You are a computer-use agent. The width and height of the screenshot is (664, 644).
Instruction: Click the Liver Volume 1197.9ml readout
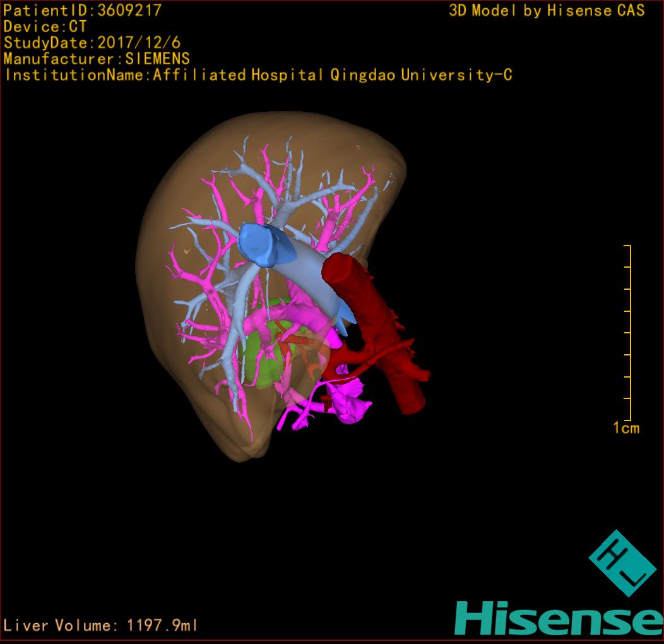pyautogui.click(x=100, y=625)
